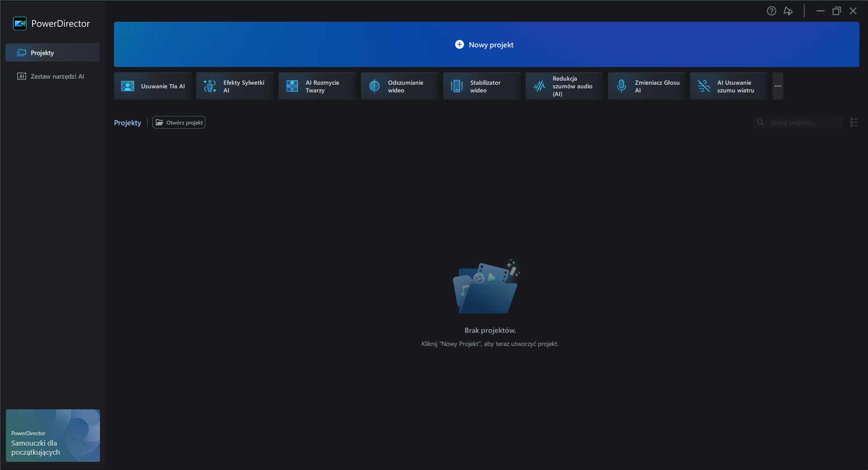Launch the Usuwanie Tła AI tool
This screenshot has height=470, width=868.
click(153, 86)
